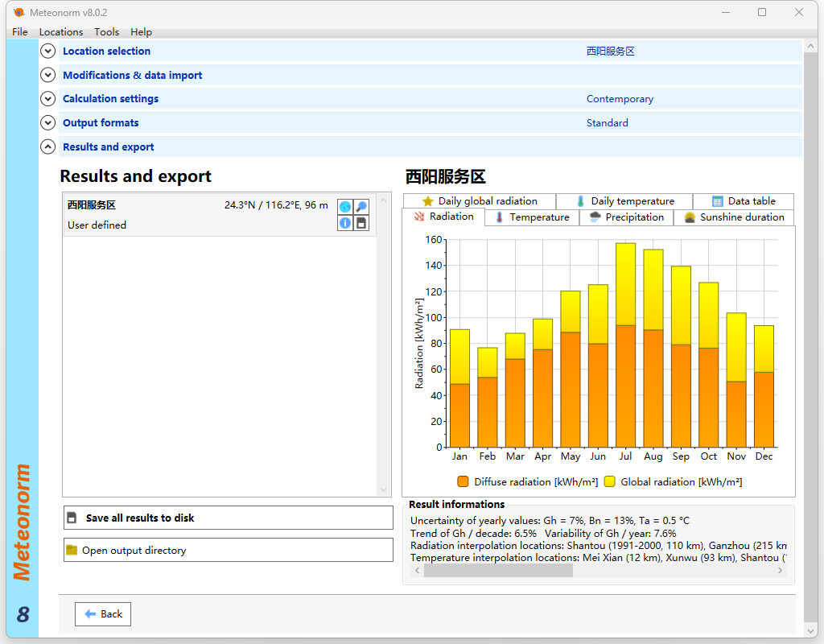
Task: Click the orange Diffuse radiation legend swatch
Action: (x=463, y=481)
